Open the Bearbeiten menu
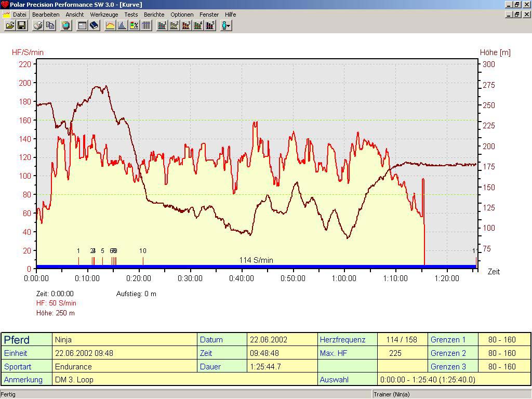This screenshot has height=399, width=532. pyautogui.click(x=46, y=15)
